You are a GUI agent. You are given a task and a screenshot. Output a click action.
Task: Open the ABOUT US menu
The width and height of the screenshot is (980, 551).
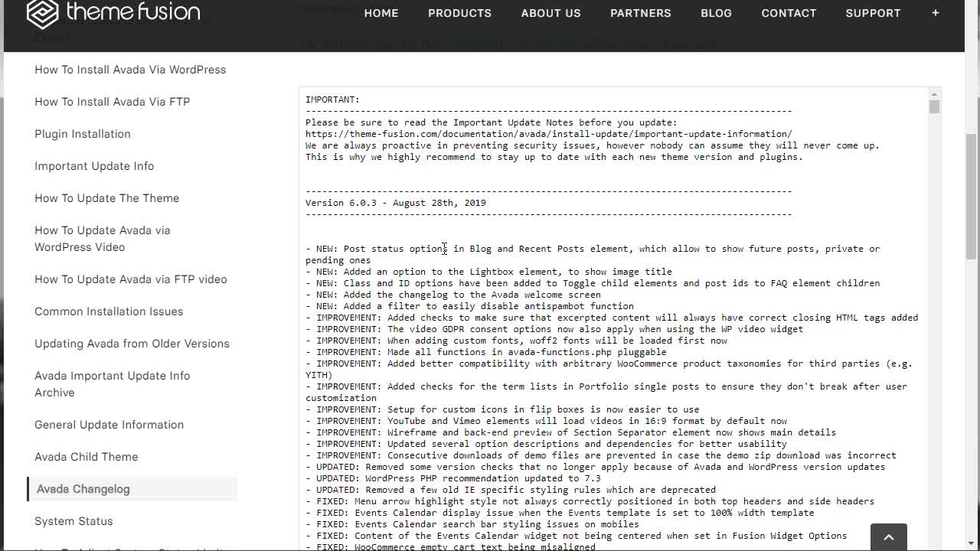[551, 13]
